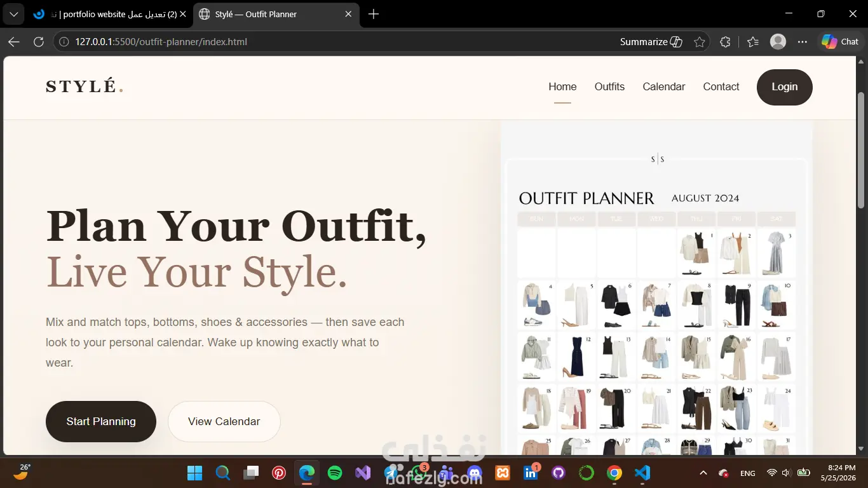868x488 pixels.
Task: Go back using the browser back arrow
Action: pyautogui.click(x=14, y=42)
